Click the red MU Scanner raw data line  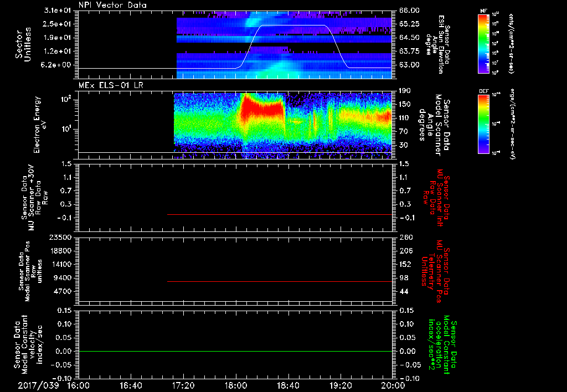280,214
